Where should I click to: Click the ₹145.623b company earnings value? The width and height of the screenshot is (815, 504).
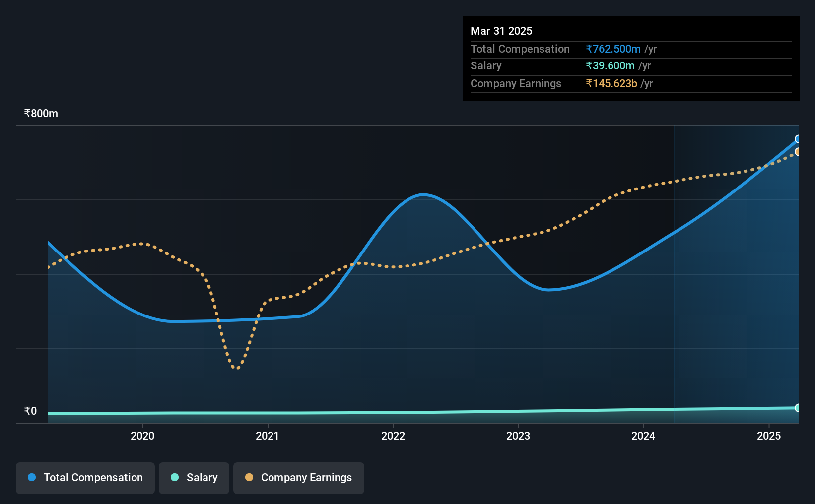[611, 83]
